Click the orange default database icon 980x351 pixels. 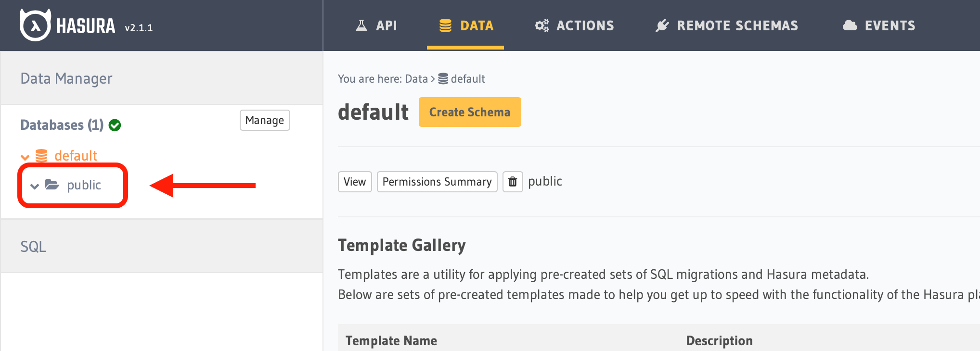click(x=41, y=155)
